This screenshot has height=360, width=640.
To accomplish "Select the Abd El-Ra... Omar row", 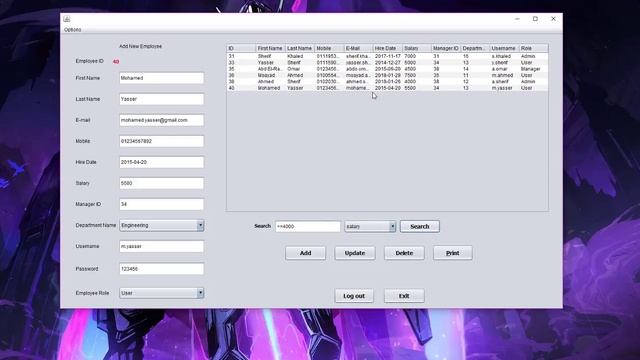I will click(x=387, y=69).
